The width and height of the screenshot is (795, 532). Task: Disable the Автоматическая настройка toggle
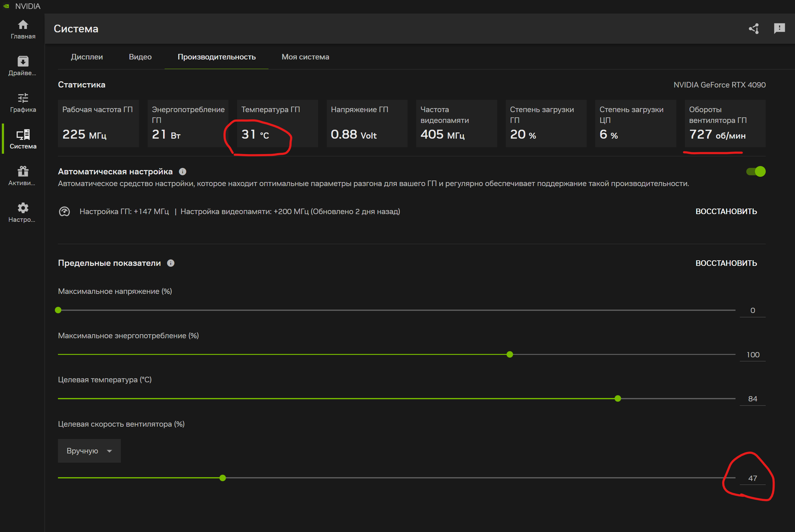click(756, 172)
